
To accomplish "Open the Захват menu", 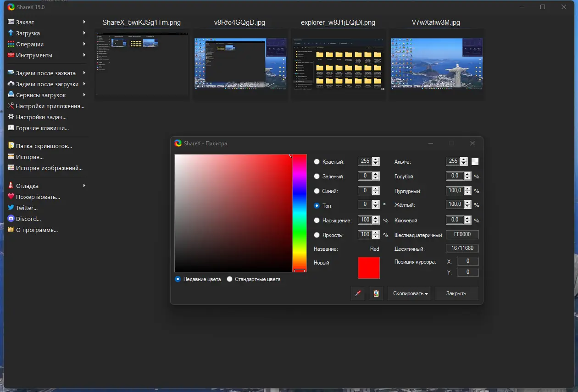I will point(47,22).
